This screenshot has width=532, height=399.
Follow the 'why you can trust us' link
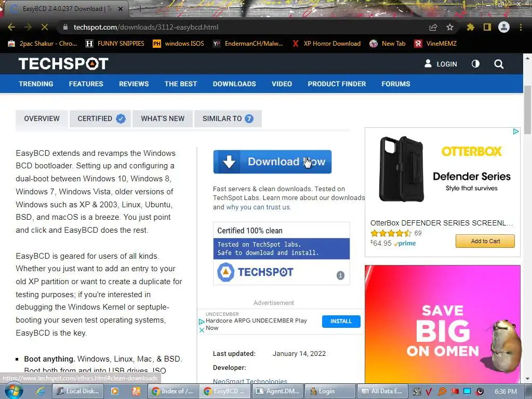pos(259,207)
